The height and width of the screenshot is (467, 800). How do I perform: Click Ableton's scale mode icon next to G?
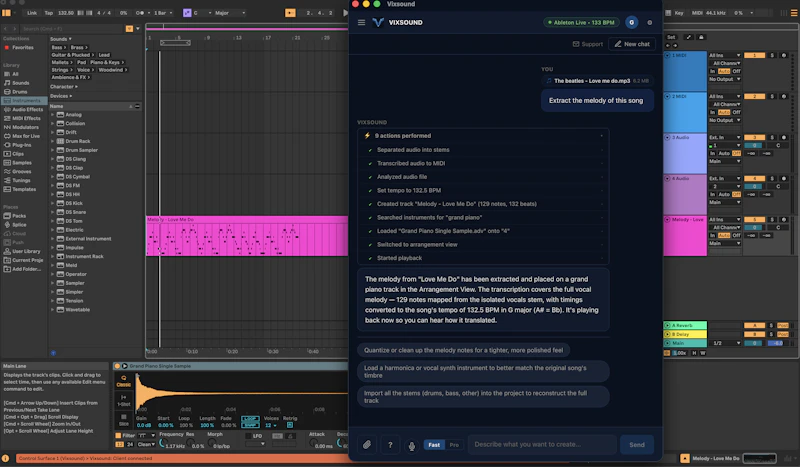tap(187, 13)
